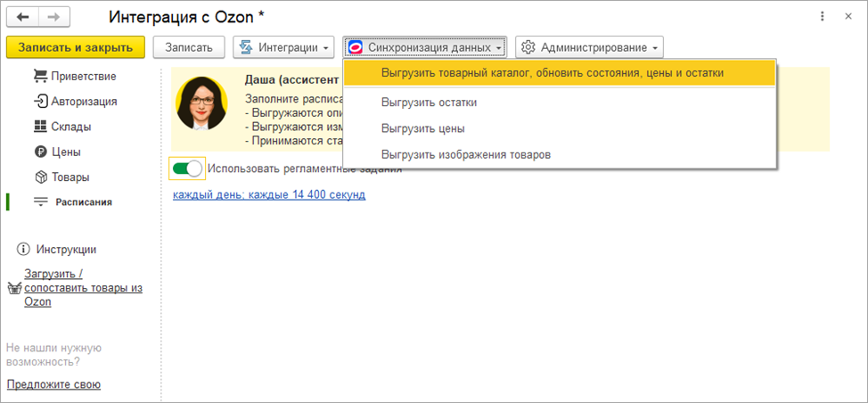Click the forward navigation arrow
The width and height of the screenshot is (868, 403).
53,17
